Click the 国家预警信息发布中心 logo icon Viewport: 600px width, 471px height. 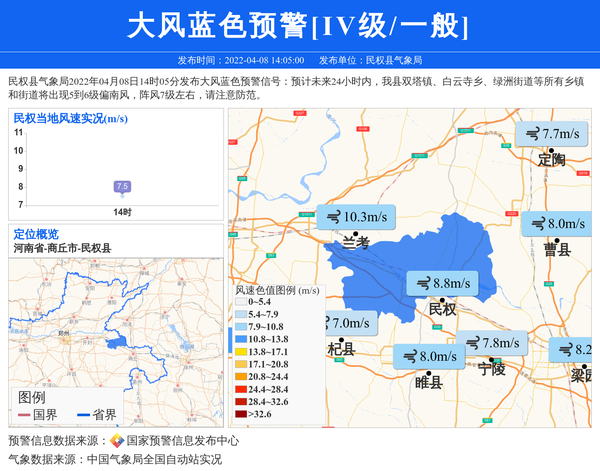pos(117,441)
